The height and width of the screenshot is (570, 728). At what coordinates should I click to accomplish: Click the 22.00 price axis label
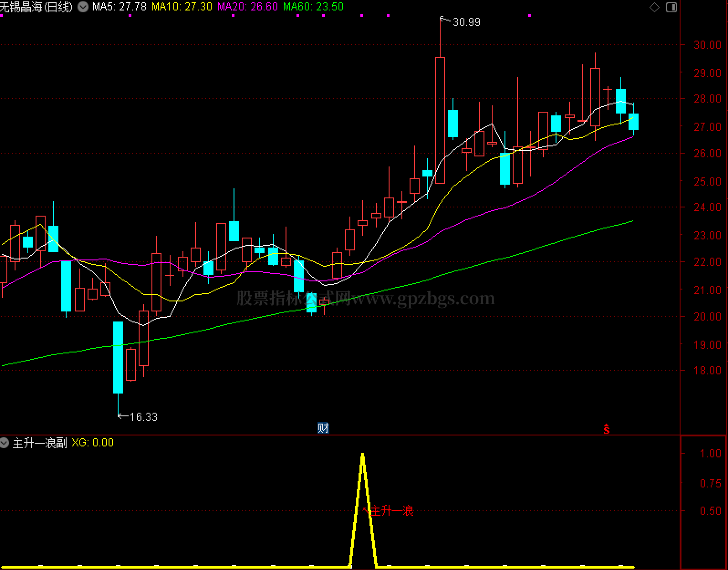pos(707,262)
